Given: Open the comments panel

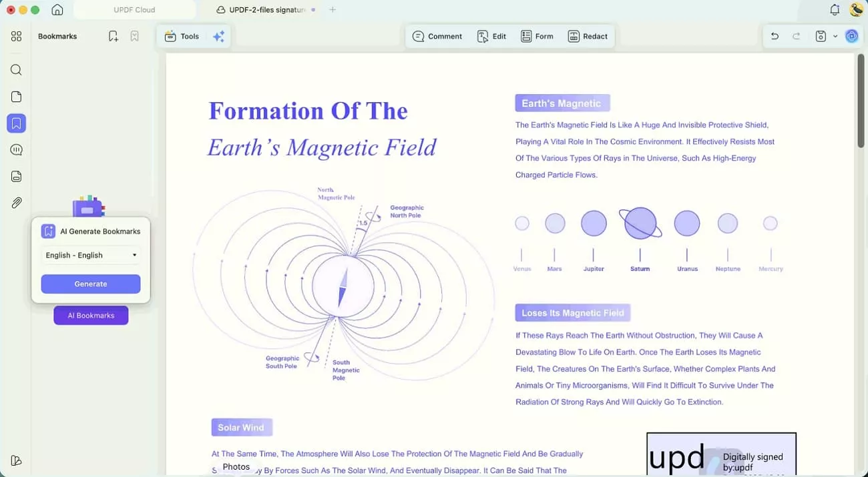Looking at the screenshot, I should (x=16, y=149).
